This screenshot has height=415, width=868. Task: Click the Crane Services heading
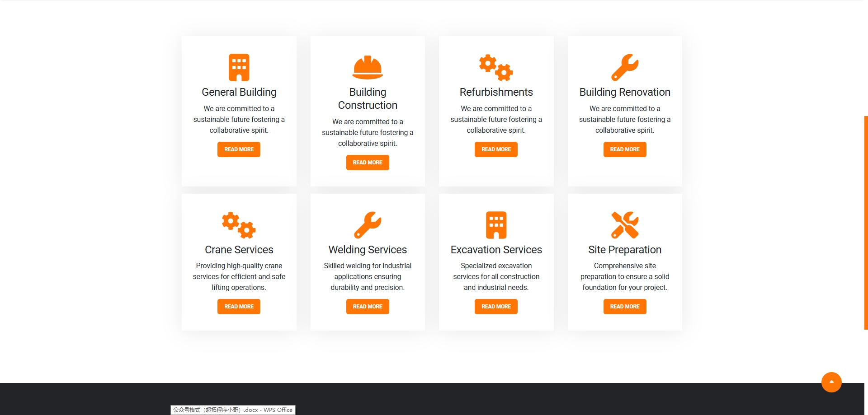tap(239, 250)
